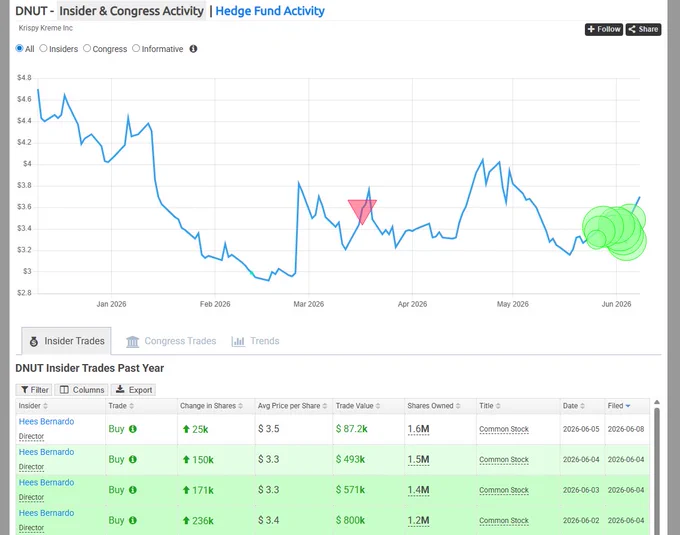The image size is (680, 535).
Task: Click Buy info icon in $493k row
Action: [133, 459]
